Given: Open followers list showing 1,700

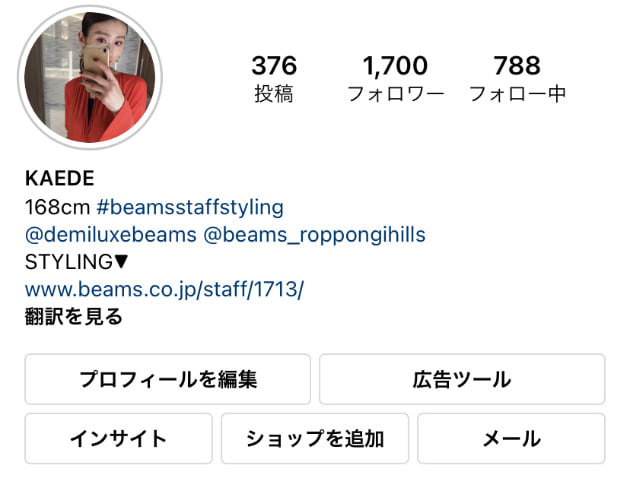Looking at the screenshot, I should tap(395, 65).
